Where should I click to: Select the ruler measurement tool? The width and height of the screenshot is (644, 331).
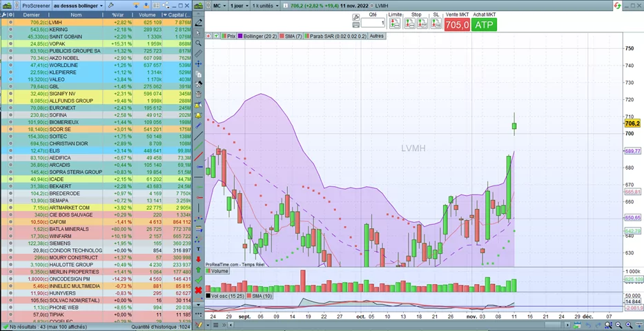click(199, 53)
